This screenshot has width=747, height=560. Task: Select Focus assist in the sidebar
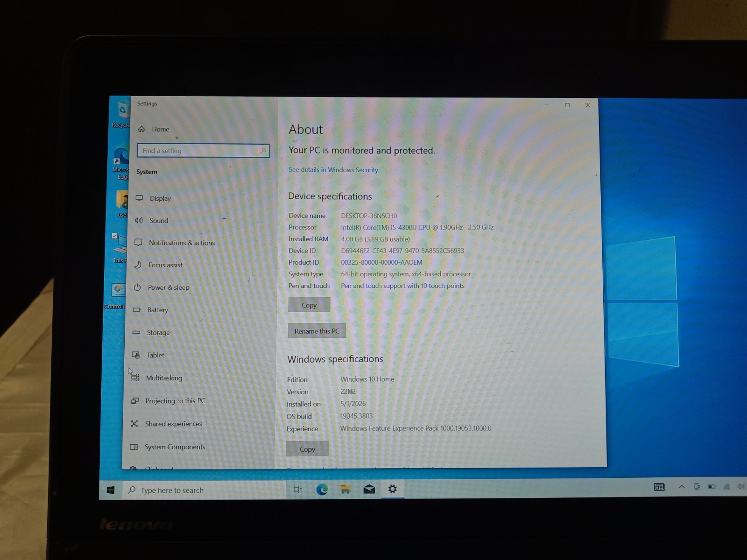pyautogui.click(x=165, y=265)
